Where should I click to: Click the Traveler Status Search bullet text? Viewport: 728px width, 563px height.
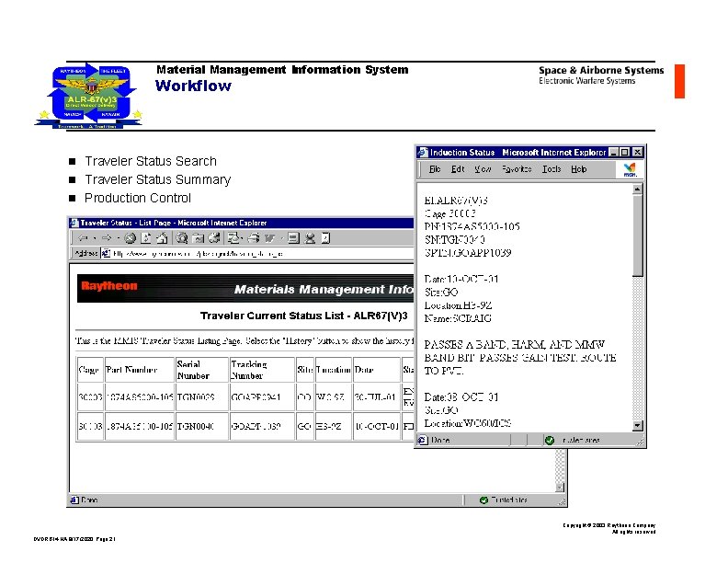coord(151,161)
